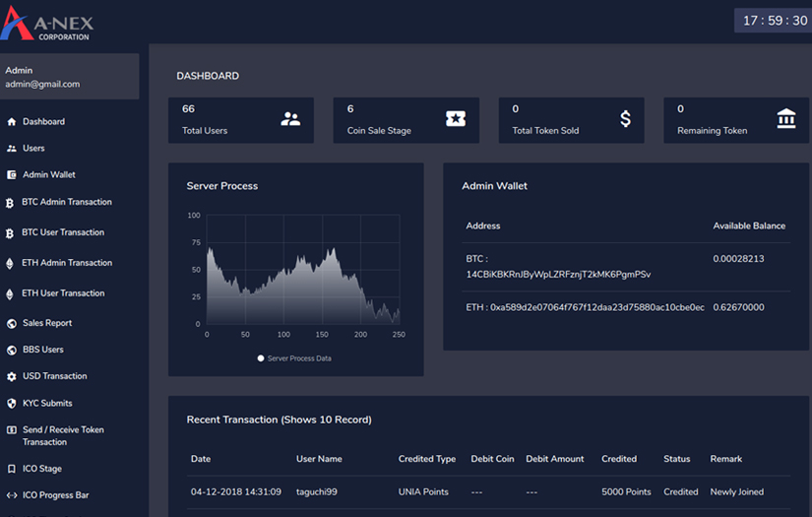
Task: Click the ETH Admin Transaction ethereum icon
Action: click(x=9, y=264)
